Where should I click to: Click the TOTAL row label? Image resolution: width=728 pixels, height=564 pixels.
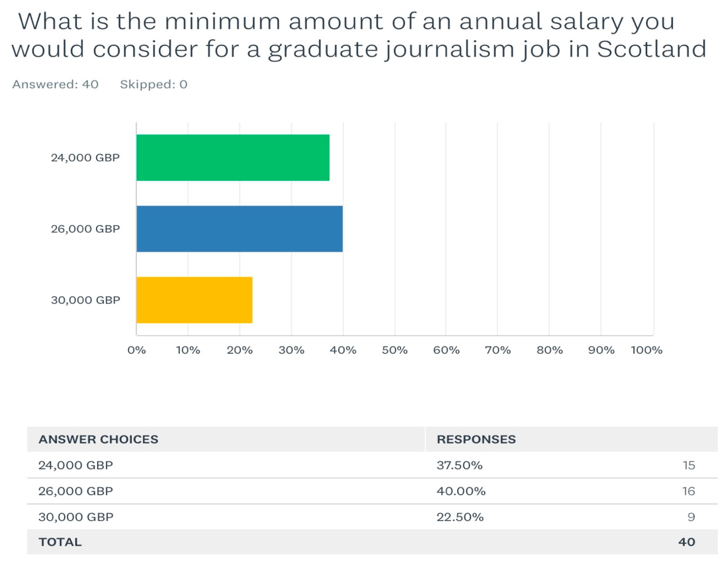(60, 542)
